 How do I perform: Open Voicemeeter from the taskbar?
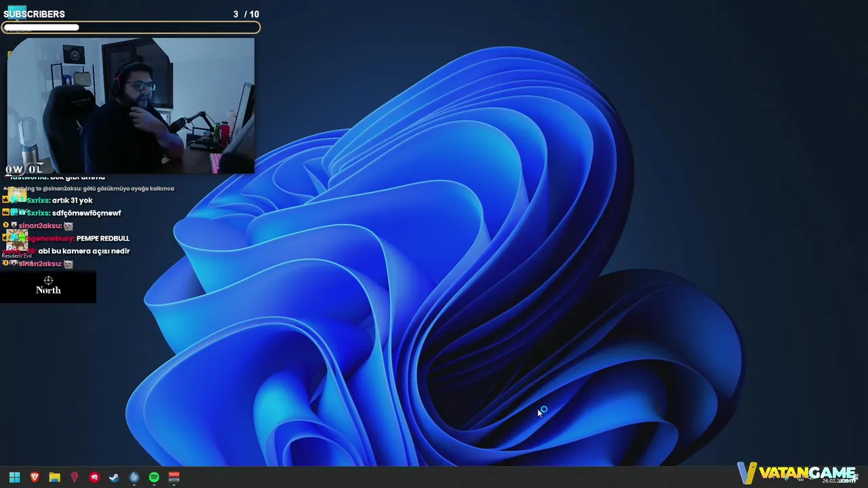point(174,477)
